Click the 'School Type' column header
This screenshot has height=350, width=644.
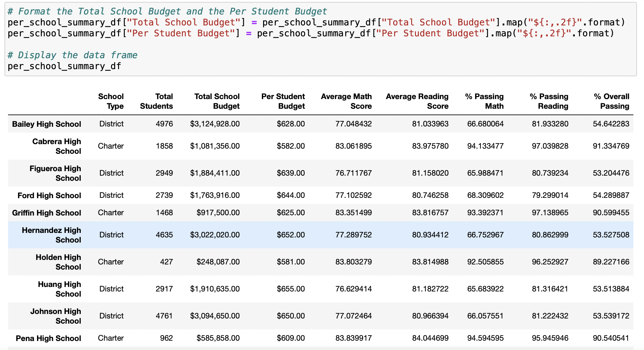tap(111, 101)
